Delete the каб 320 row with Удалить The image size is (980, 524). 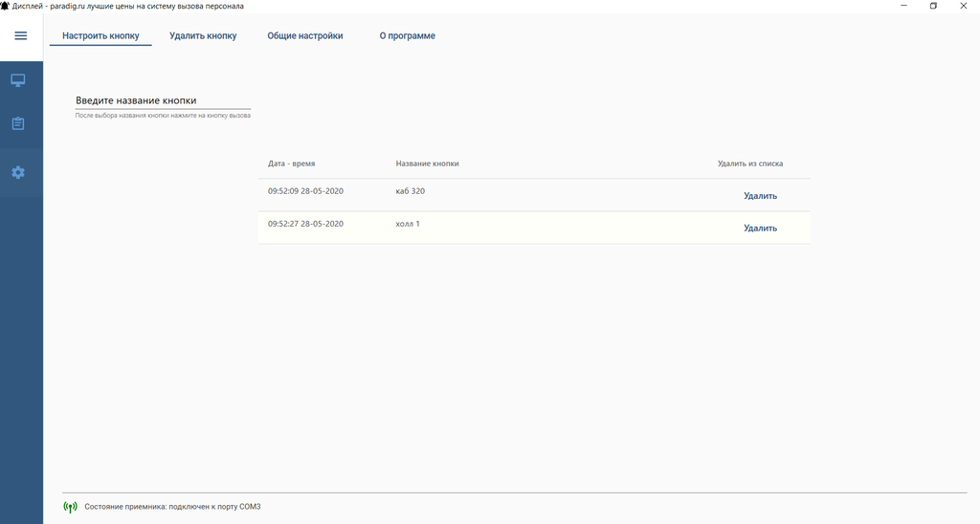click(x=760, y=195)
